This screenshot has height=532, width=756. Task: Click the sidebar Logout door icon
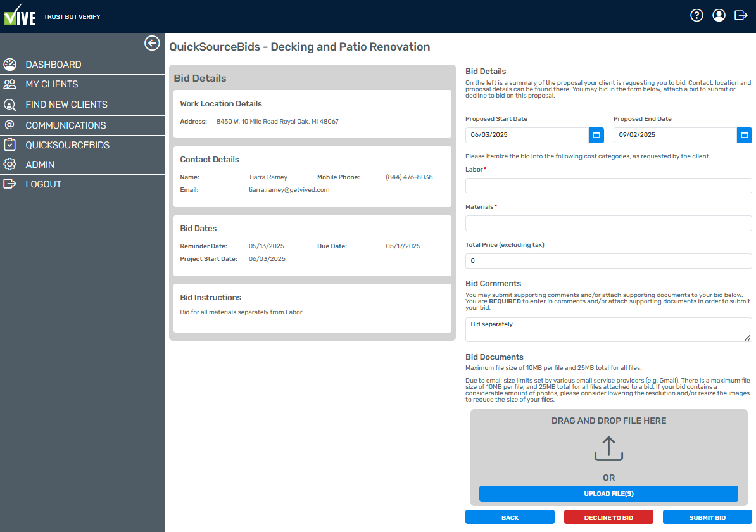(x=10, y=184)
